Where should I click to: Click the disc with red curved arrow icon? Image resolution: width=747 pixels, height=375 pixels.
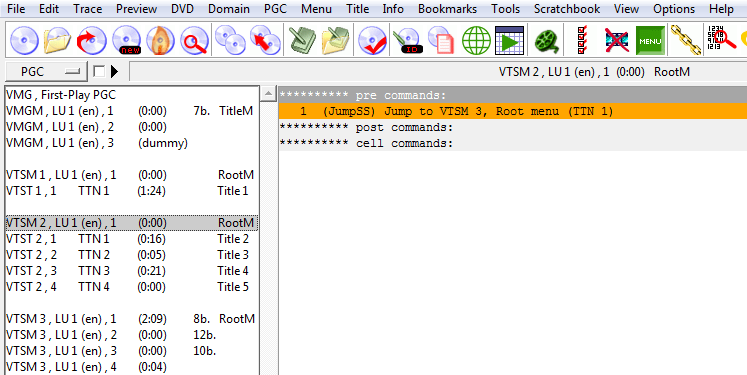click(x=91, y=41)
